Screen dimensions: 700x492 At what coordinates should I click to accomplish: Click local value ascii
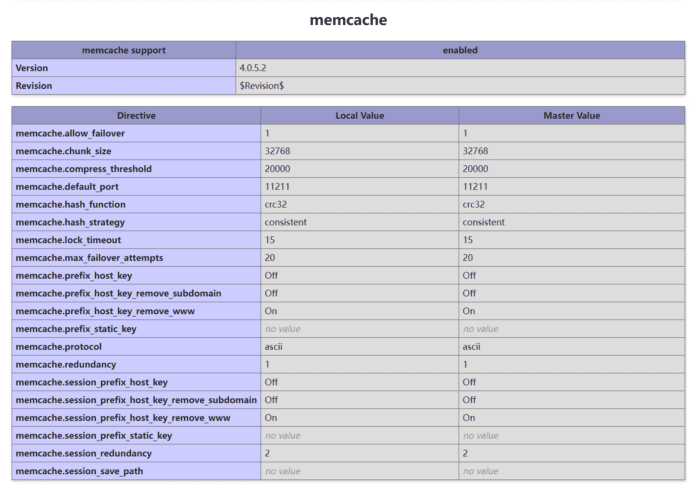pyautogui.click(x=273, y=347)
